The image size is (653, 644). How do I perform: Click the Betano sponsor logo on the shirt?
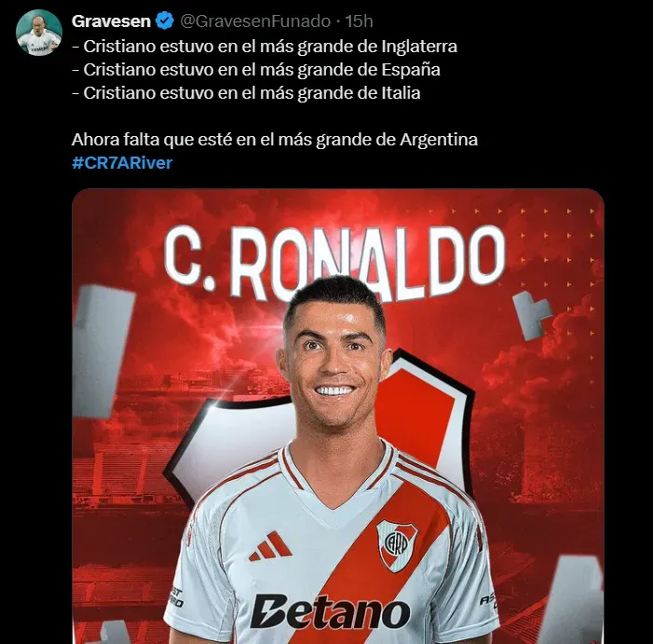click(x=331, y=611)
